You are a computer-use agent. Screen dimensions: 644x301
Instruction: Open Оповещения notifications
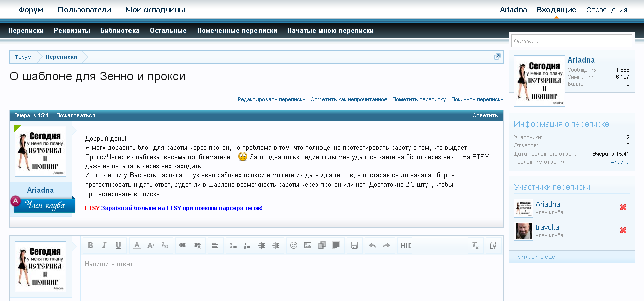tap(607, 10)
